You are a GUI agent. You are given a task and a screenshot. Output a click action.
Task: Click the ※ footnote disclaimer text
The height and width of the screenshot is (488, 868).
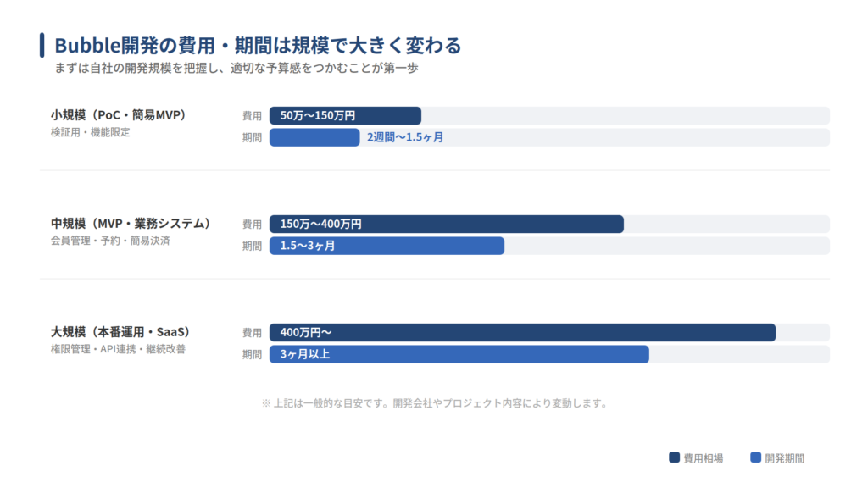click(435, 403)
